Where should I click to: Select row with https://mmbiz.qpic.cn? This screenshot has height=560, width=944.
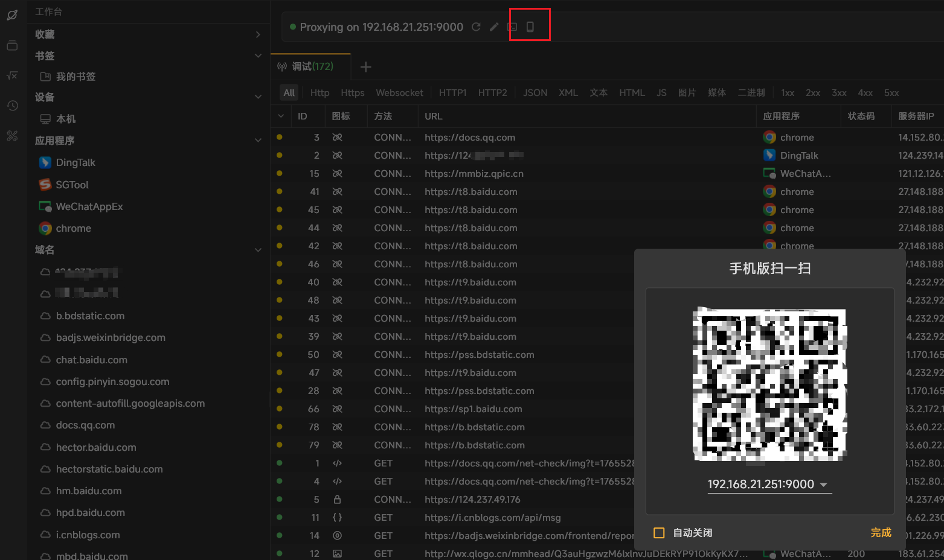607,173
